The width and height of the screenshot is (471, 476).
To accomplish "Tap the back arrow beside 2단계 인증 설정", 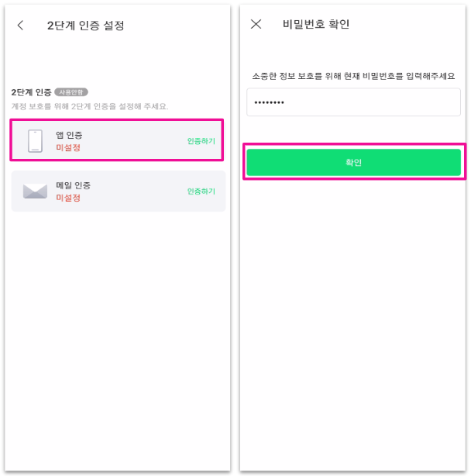I will [21, 25].
